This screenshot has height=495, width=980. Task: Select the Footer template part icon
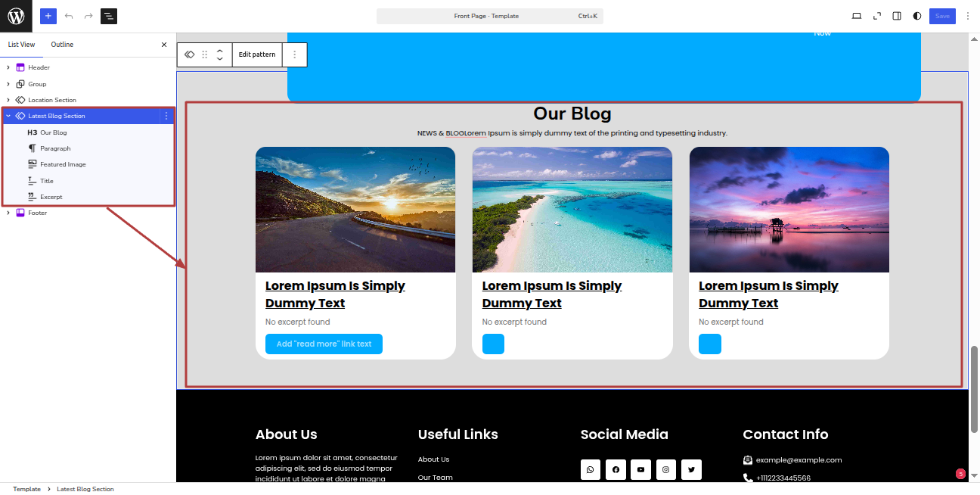(20, 213)
